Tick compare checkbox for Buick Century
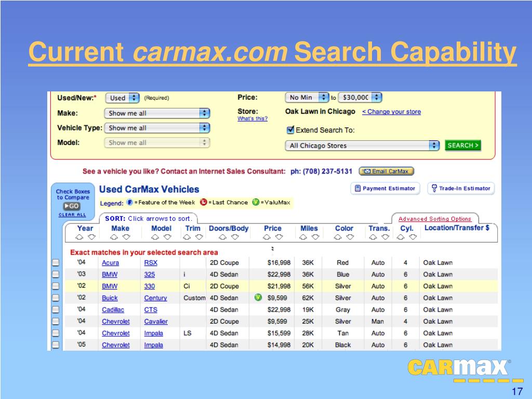The width and height of the screenshot is (532, 399). pyautogui.click(x=56, y=298)
